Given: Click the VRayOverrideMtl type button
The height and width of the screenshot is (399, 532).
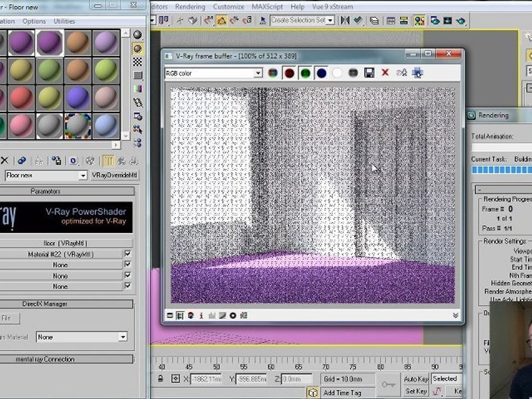Looking at the screenshot, I should tap(115, 176).
